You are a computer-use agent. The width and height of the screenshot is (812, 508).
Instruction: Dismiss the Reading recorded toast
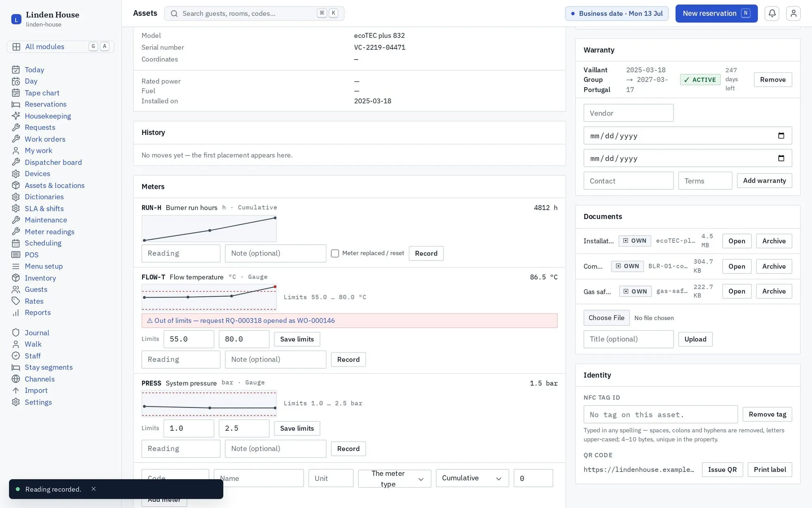93,489
